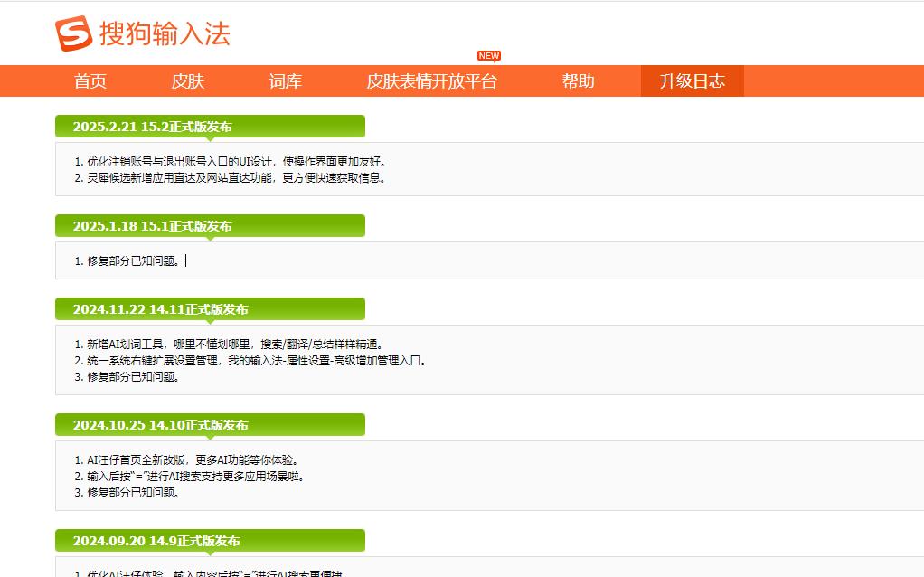Open the 词库 navigation tab
Screen dimensions: 924x577
click(286, 80)
